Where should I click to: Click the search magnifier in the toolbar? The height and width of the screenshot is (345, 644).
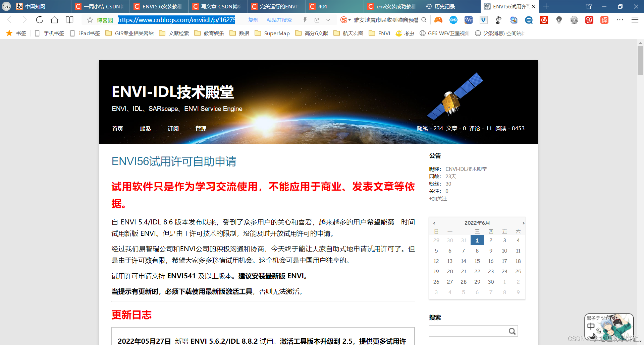click(424, 20)
